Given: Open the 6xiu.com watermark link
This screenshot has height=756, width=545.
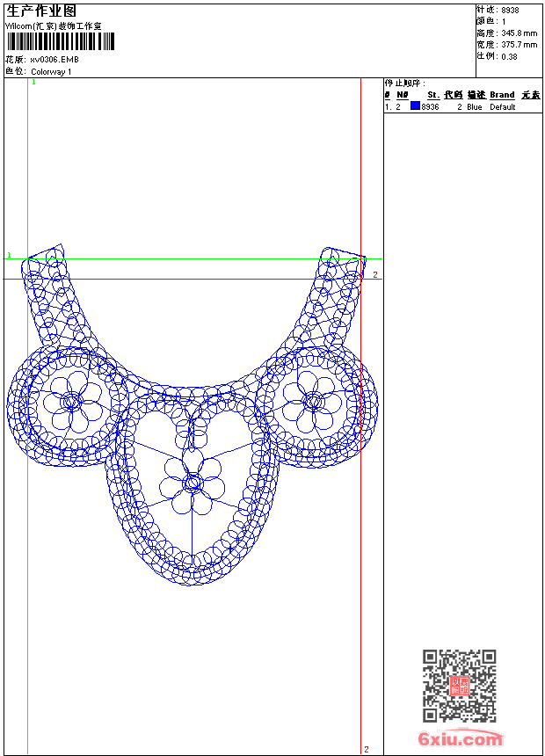Looking at the screenshot, I should tap(461, 738).
